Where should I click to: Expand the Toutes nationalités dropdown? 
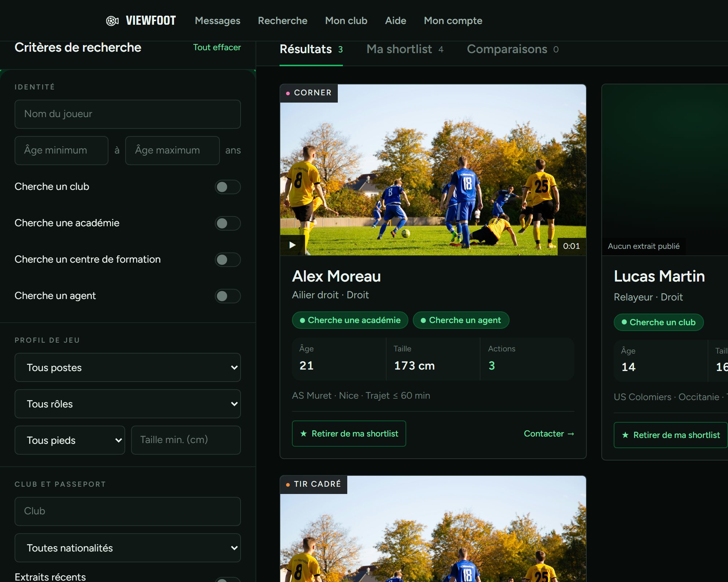tap(127, 548)
